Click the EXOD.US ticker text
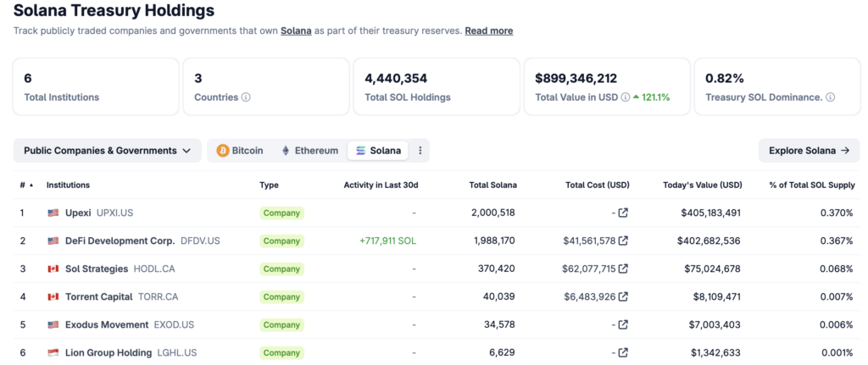Viewport: 868px width, 365px height. tap(174, 324)
